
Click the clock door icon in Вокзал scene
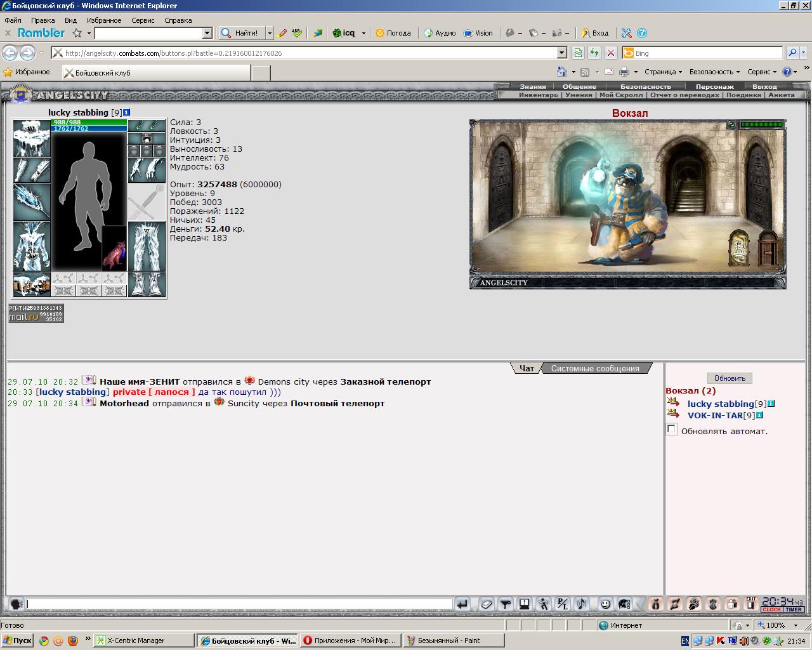(x=738, y=248)
